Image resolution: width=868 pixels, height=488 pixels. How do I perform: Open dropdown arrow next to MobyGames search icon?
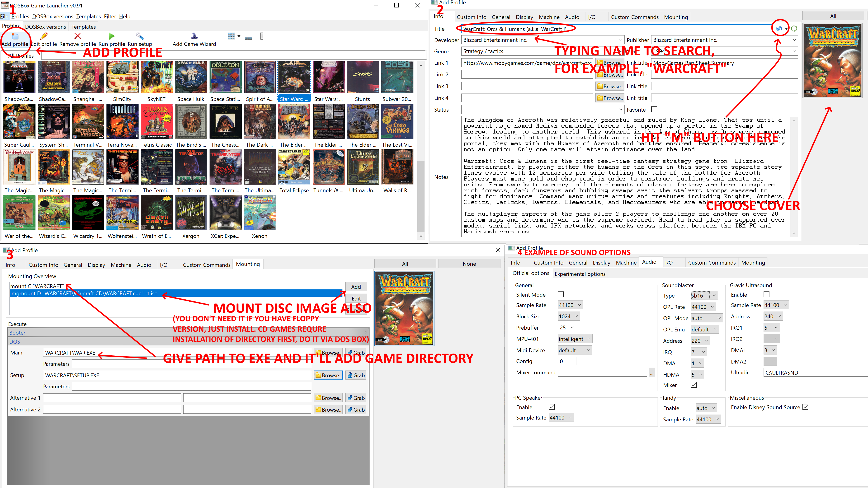point(786,29)
